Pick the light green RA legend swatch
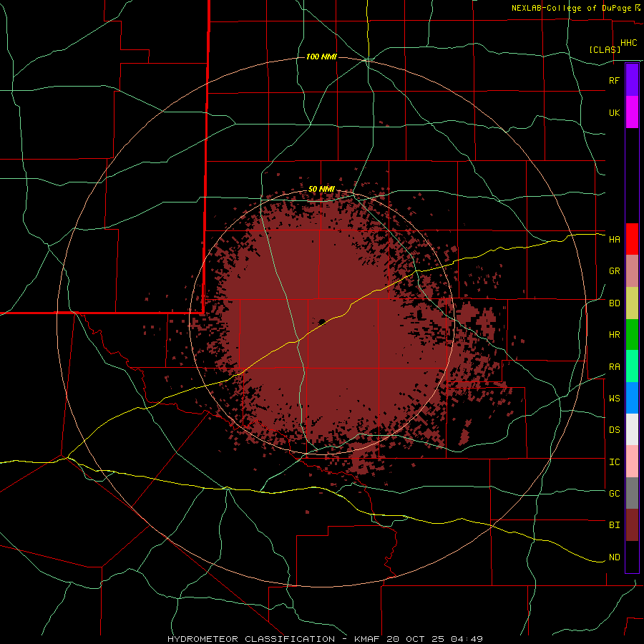Image resolution: width=644 pixels, height=644 pixels. point(632,366)
